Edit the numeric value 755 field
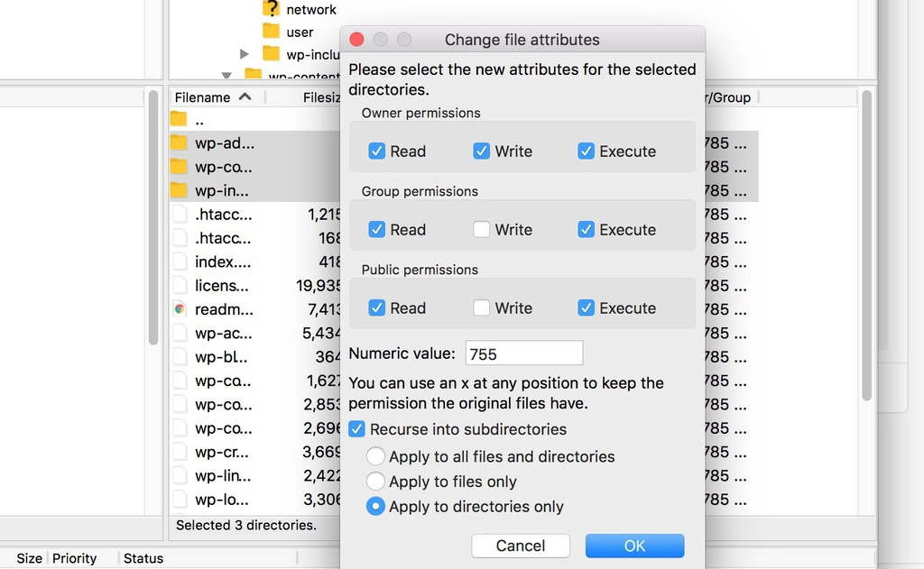924x569 pixels. tap(523, 353)
